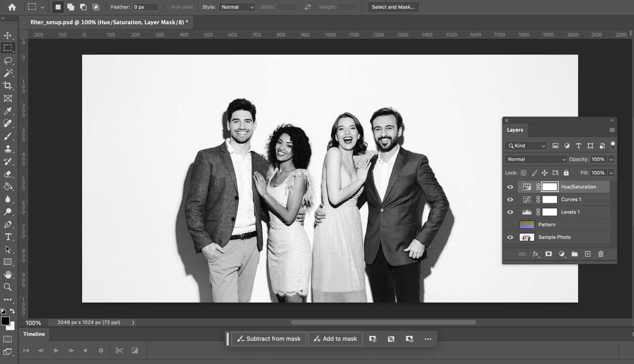Screen dimensions: 634x364
Task: Select the Crop tool
Action: tap(8, 86)
